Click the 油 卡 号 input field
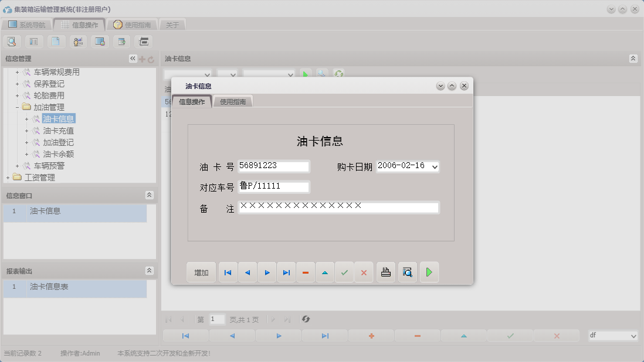This screenshot has height=362, width=644. (274, 166)
